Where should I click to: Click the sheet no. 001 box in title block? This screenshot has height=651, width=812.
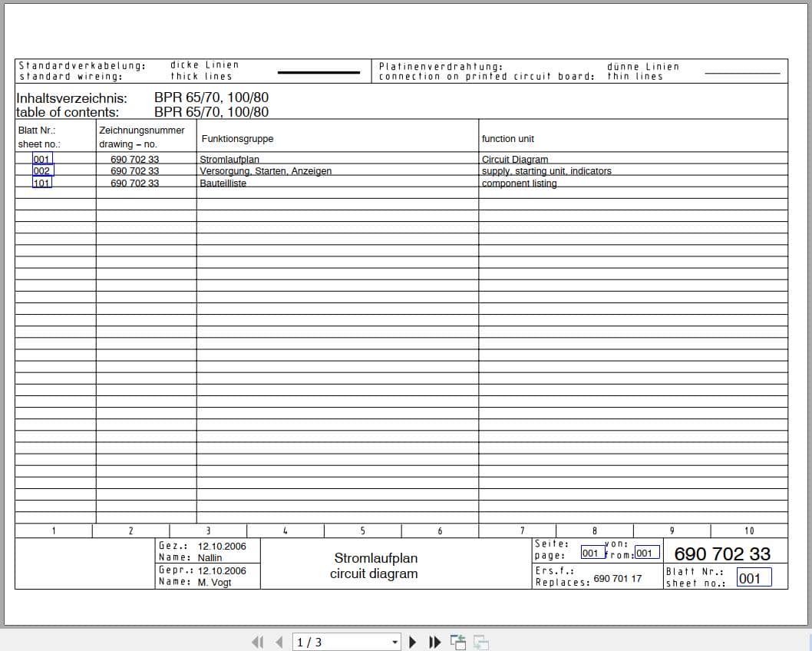[754, 577]
